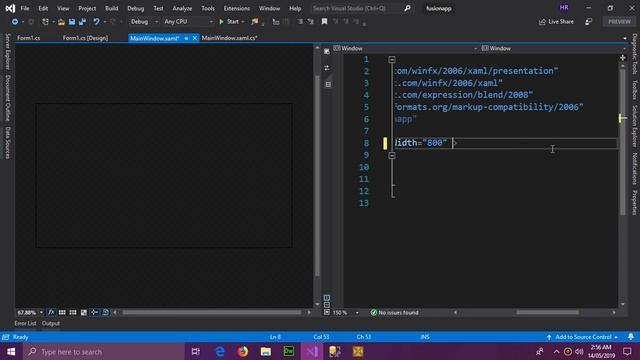Open the Data Sources side panel
640x360 pixels.
coord(7,142)
